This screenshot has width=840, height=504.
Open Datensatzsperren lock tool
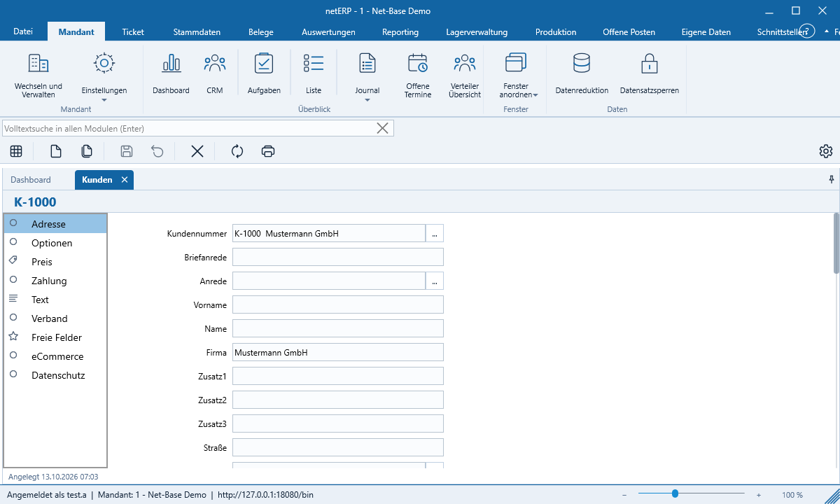click(x=650, y=74)
